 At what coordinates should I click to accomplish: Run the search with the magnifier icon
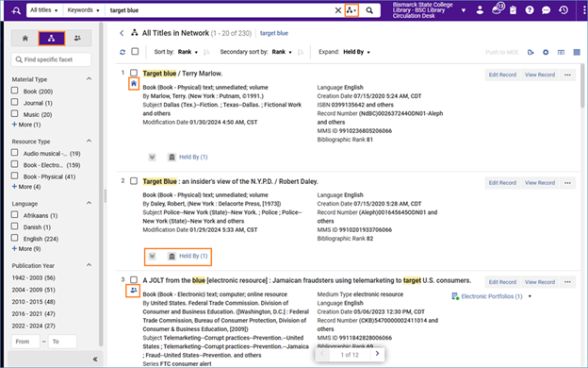369,10
